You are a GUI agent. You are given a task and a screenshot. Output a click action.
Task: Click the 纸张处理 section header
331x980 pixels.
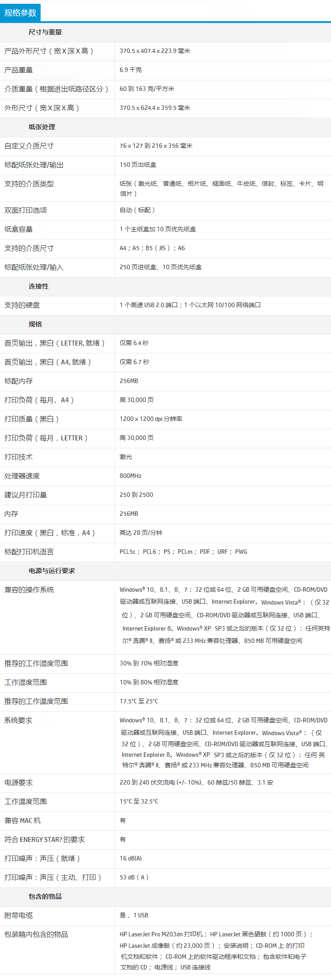point(42,127)
